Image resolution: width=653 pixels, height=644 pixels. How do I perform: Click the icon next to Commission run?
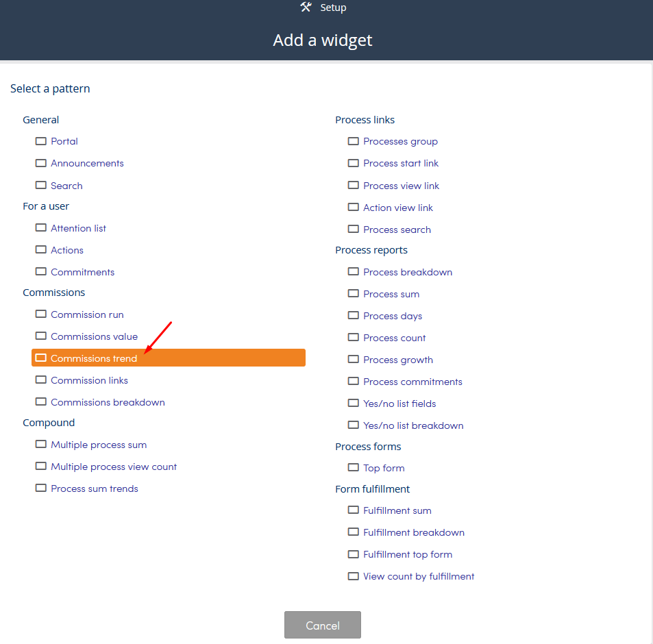tap(41, 314)
